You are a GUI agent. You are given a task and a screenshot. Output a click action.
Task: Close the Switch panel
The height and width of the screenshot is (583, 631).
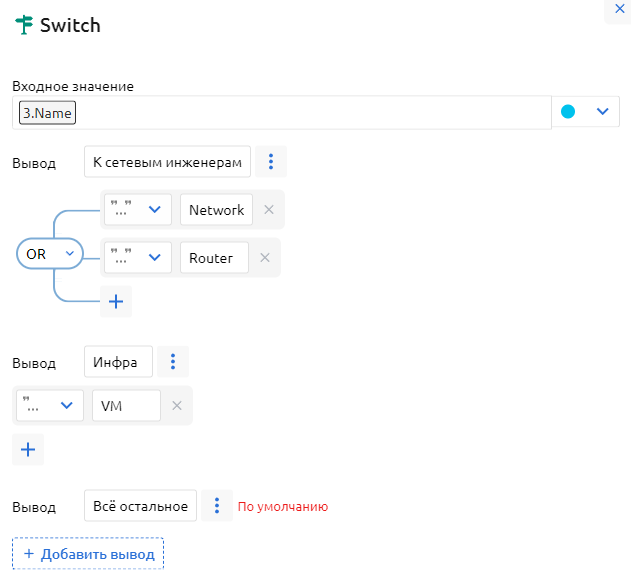click(x=617, y=6)
